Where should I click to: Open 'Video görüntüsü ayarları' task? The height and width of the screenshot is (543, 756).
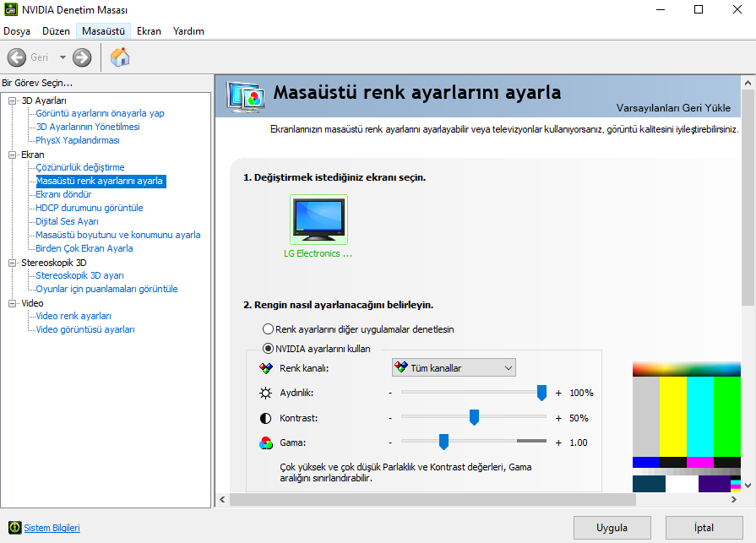[85, 329]
